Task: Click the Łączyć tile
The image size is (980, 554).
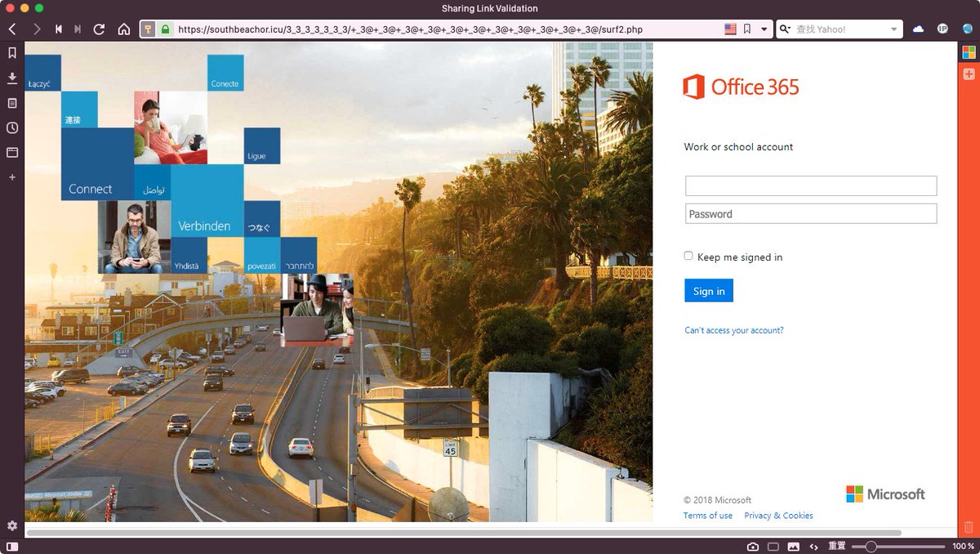Action: (x=42, y=73)
